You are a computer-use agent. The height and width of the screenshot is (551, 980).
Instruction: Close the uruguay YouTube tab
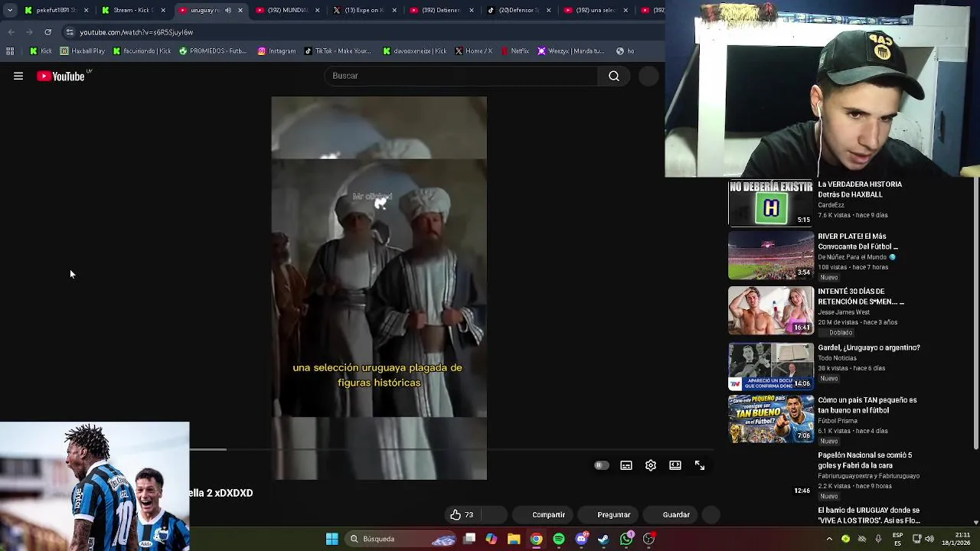click(x=240, y=11)
